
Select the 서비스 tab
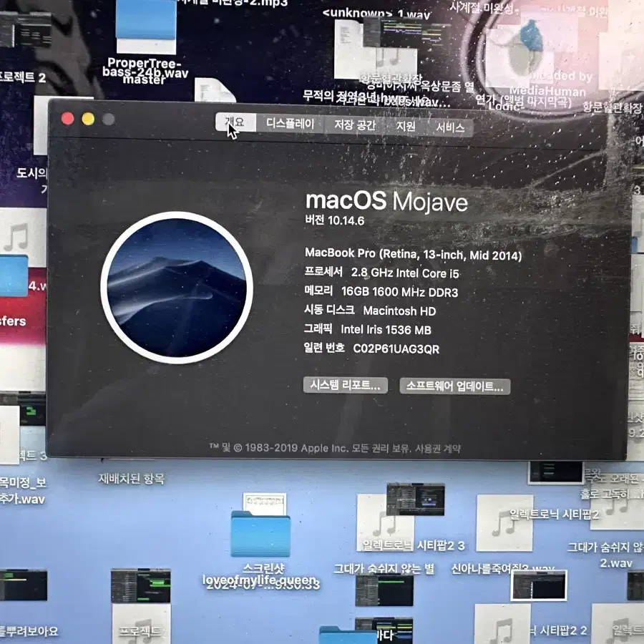click(x=450, y=127)
